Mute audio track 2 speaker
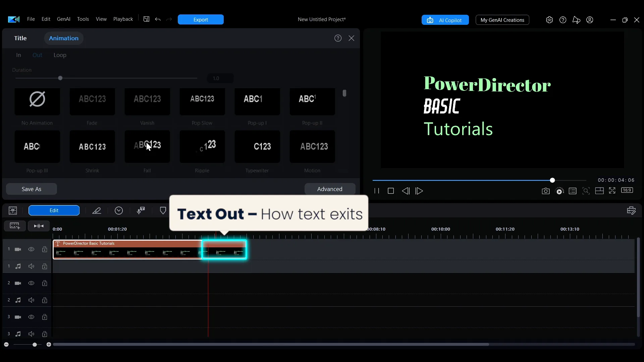This screenshot has width=644, height=362. coord(31,300)
